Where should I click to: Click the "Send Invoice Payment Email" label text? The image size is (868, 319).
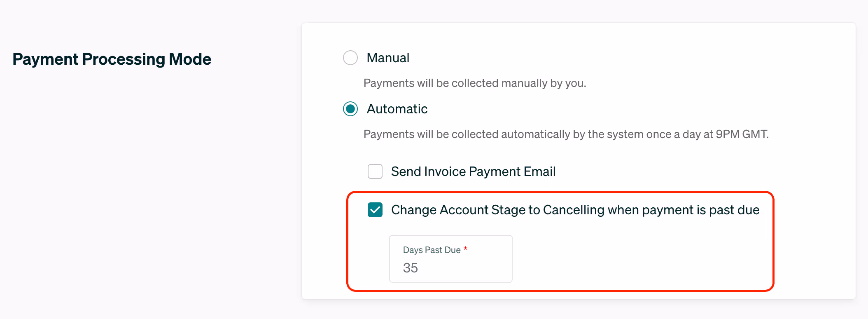473,171
